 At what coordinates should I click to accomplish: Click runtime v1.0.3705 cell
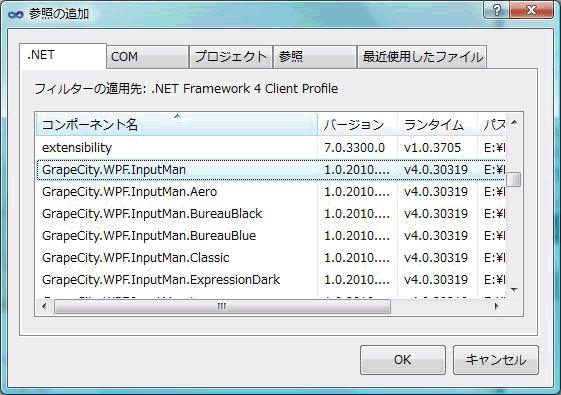[432, 147]
